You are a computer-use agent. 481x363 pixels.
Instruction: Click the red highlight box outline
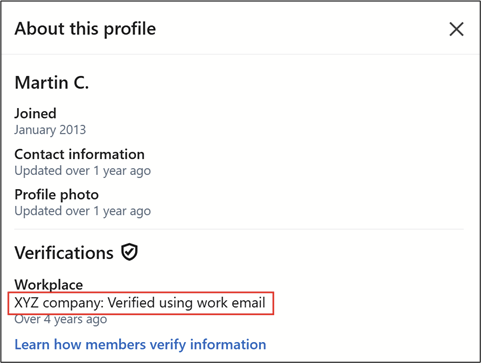[x=141, y=293]
